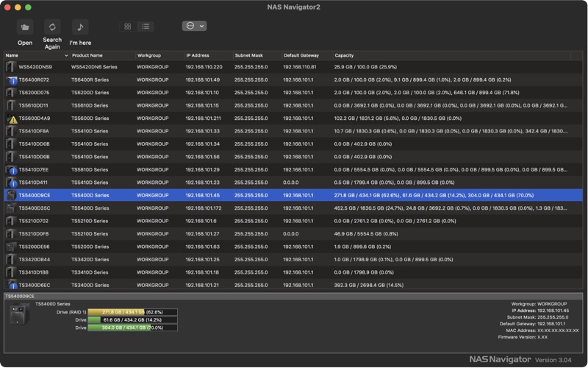Viewport: 588px width, 368px height.
Task: Click the TS5210D702 device icon
Action: 11,221
